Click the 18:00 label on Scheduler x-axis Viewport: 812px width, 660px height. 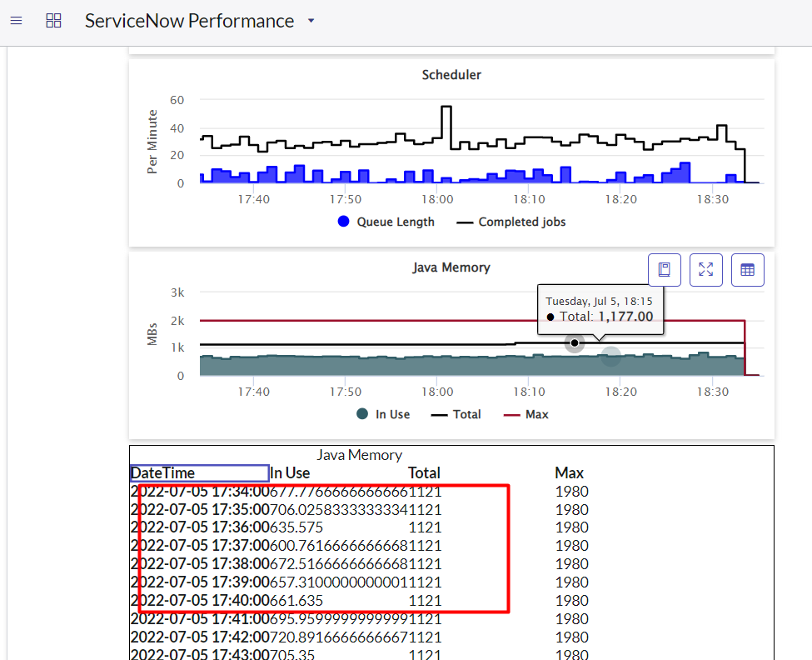point(437,199)
